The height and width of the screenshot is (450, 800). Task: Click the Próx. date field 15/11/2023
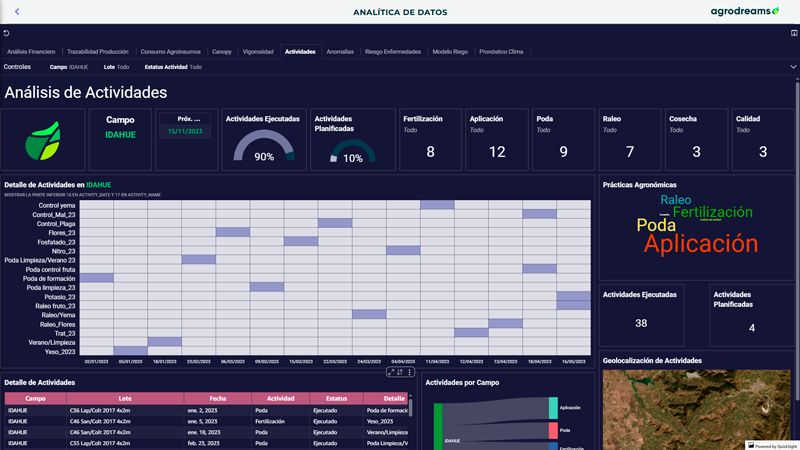click(184, 131)
